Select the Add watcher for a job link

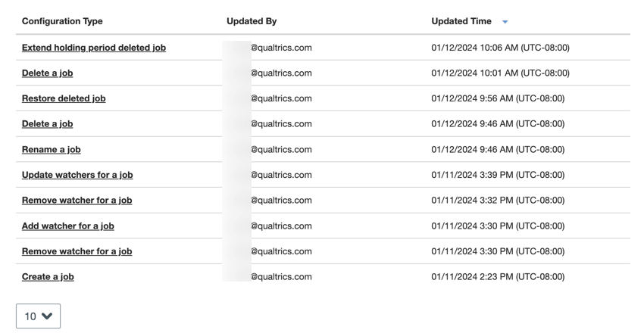[x=68, y=226]
